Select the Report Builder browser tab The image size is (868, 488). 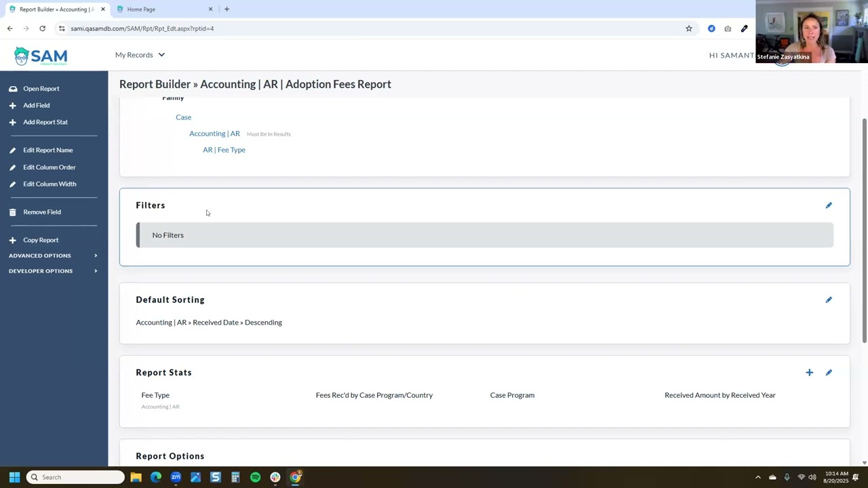56,9
